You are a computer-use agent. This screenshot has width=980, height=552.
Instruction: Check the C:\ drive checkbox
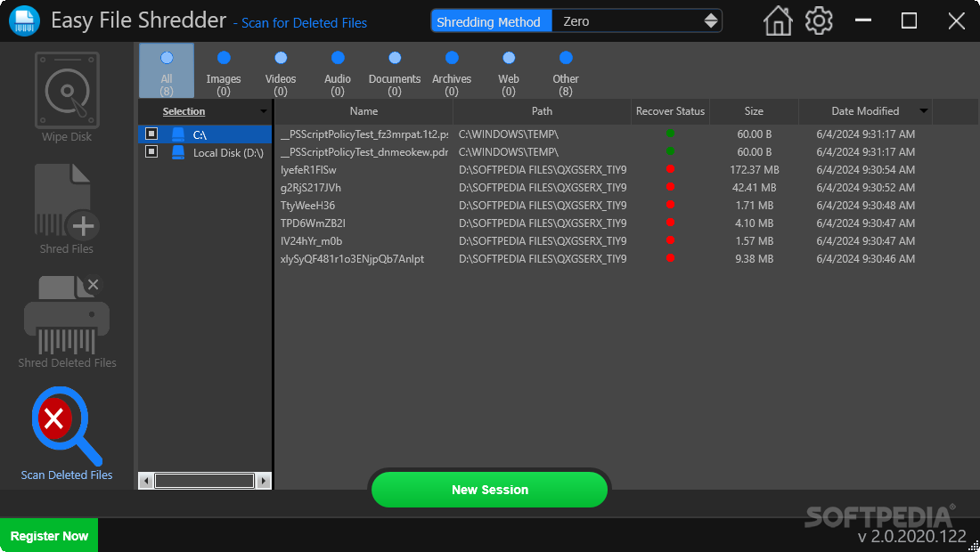point(151,134)
